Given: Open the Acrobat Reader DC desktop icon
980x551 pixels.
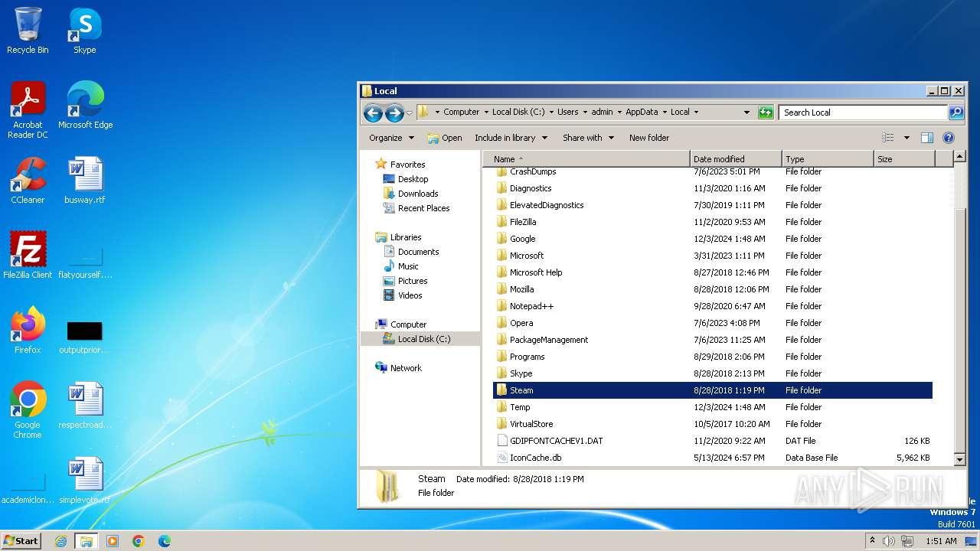Looking at the screenshot, I should (x=28, y=110).
